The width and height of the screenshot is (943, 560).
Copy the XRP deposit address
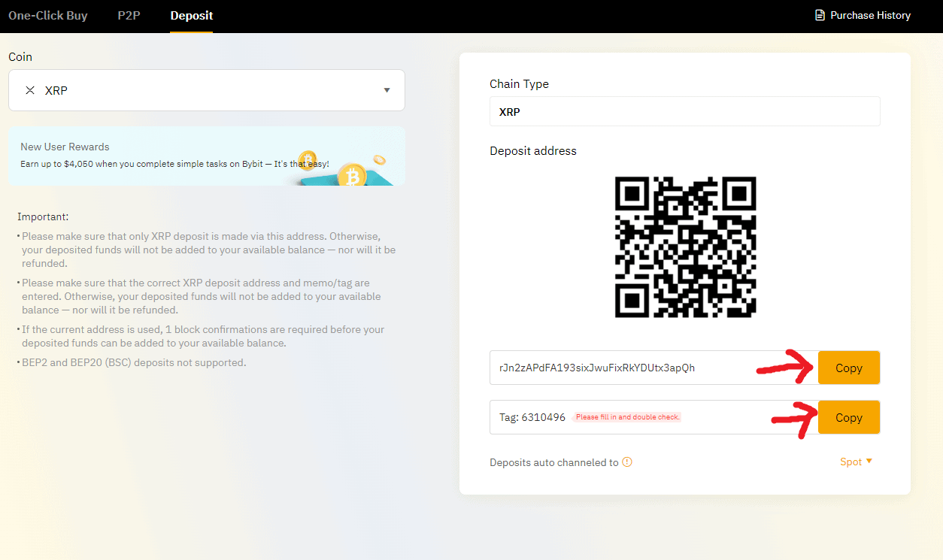(848, 368)
